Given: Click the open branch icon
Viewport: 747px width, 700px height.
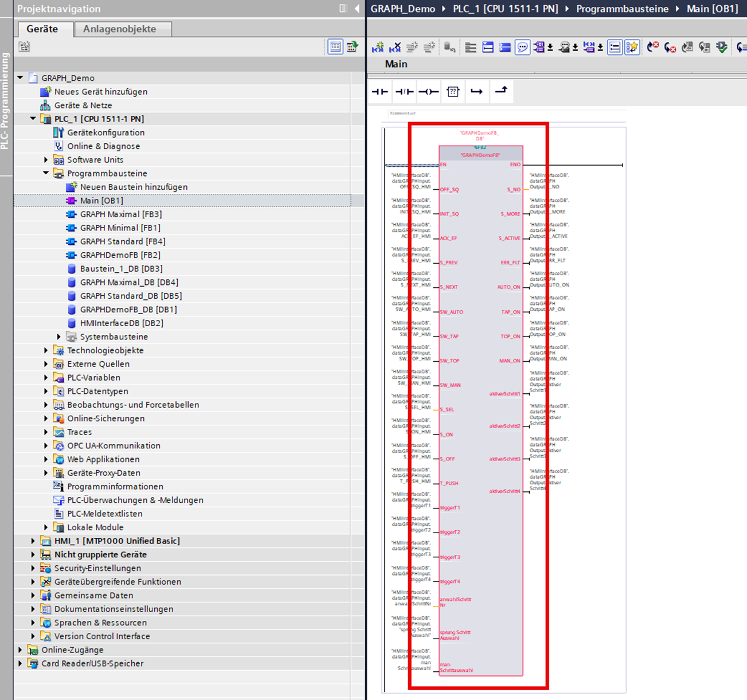Looking at the screenshot, I should [476, 92].
